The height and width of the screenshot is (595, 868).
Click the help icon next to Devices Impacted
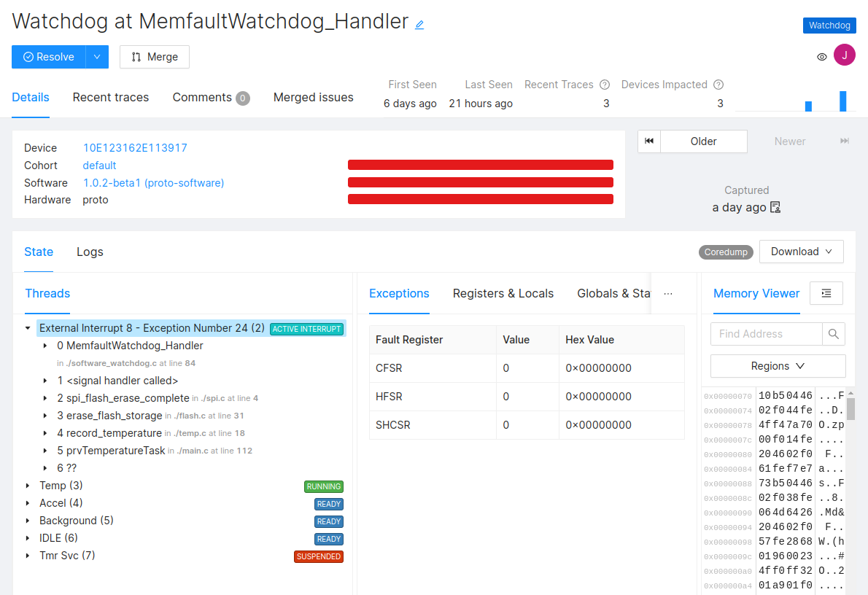(x=718, y=85)
